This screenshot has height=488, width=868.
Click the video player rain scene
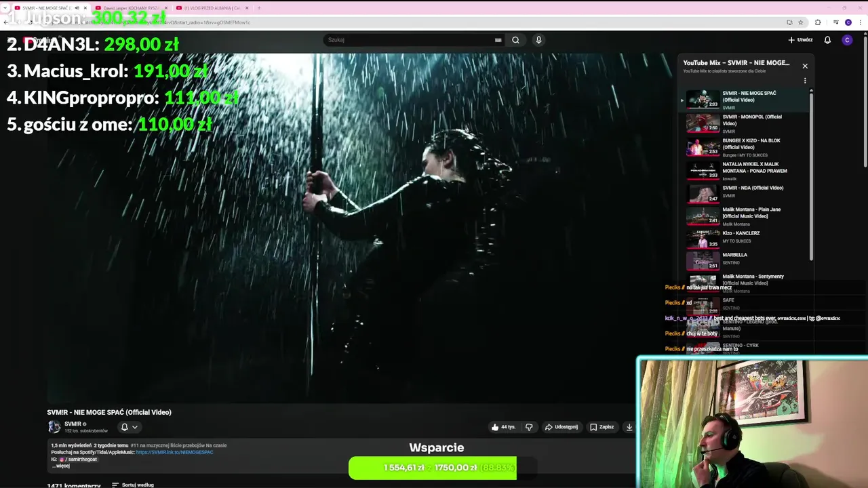tap(359, 227)
